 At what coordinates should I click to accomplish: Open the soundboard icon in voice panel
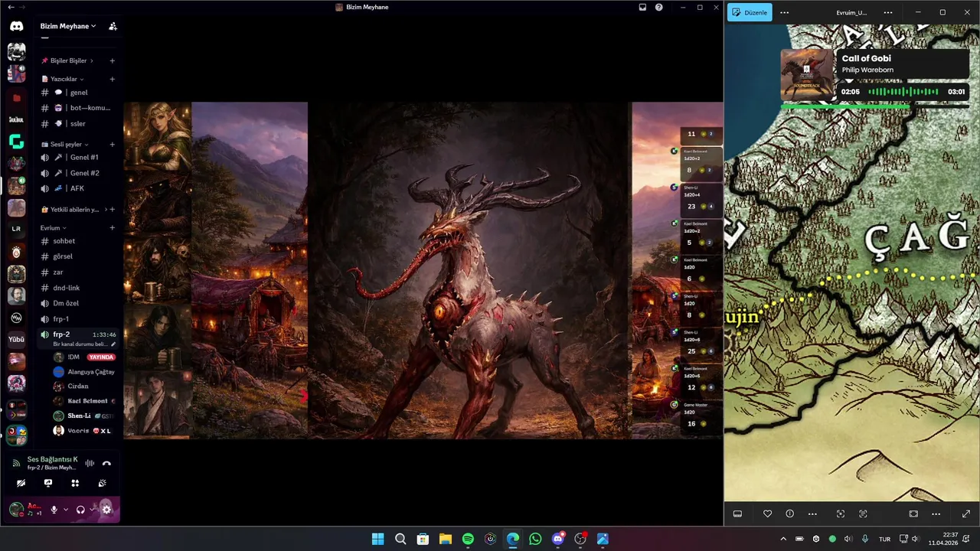click(x=102, y=483)
